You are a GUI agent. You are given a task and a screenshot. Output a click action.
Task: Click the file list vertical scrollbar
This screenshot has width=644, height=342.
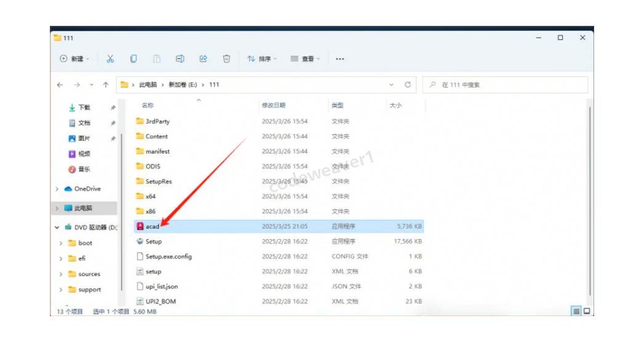(x=590, y=201)
